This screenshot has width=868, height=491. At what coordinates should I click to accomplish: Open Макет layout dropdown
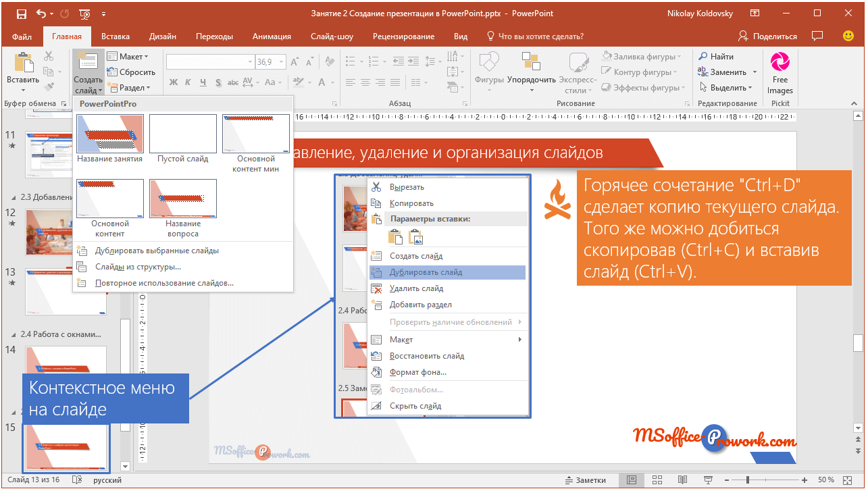click(x=128, y=57)
